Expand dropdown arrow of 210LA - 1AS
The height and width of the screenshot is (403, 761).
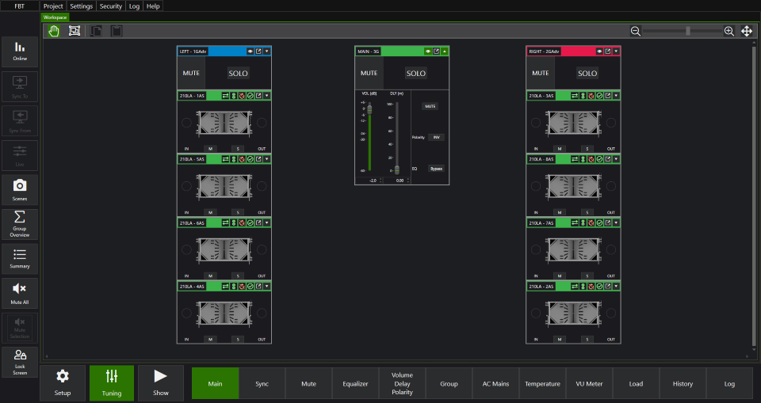coord(266,96)
